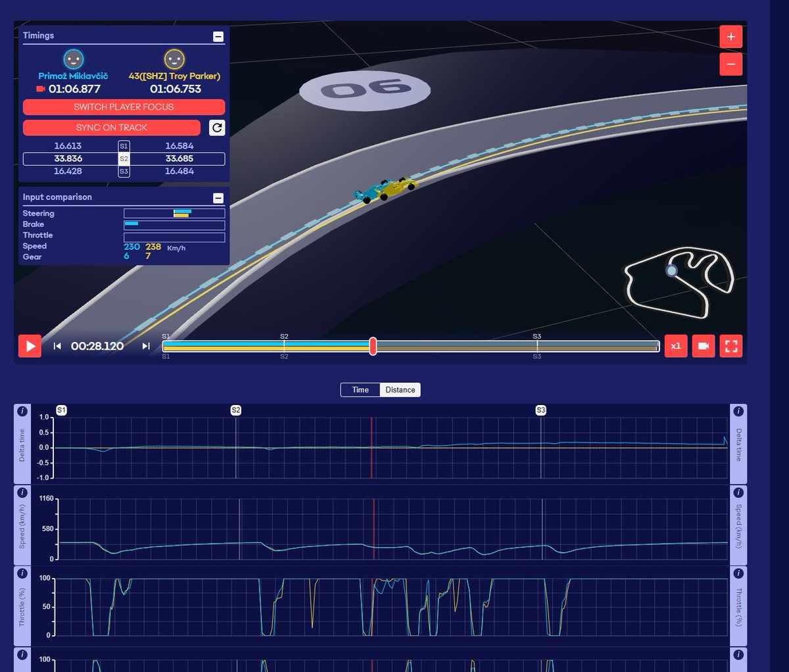Click the SWITCH PLAYER FOCUS button
The image size is (789, 672).
point(124,107)
